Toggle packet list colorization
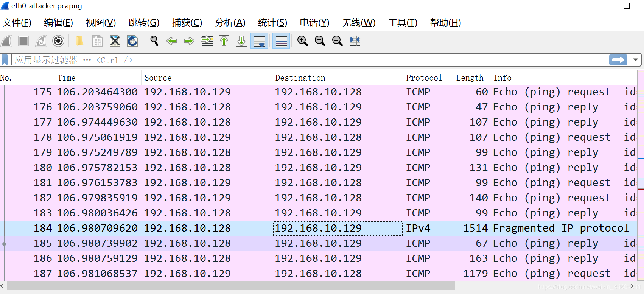 coord(281,40)
